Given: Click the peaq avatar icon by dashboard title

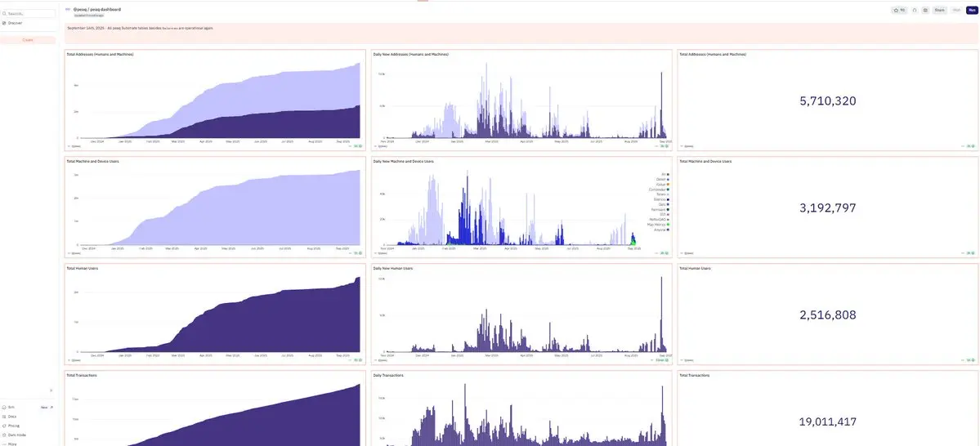Looking at the screenshot, I should [68, 9].
